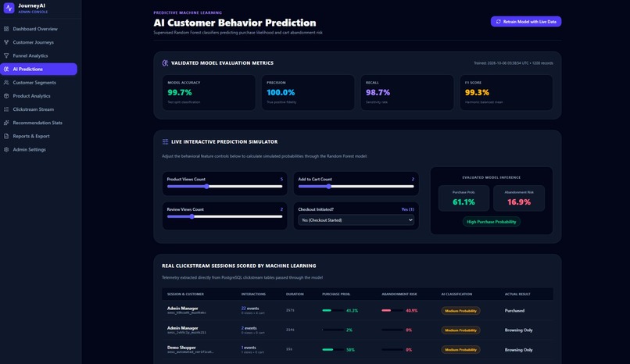Open the AI Predictions sidebar item

click(38, 69)
